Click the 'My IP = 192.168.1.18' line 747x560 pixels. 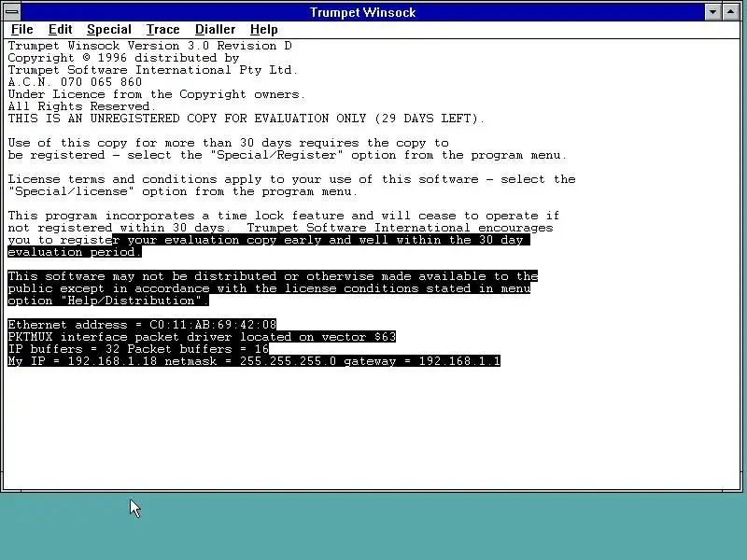pos(254,361)
